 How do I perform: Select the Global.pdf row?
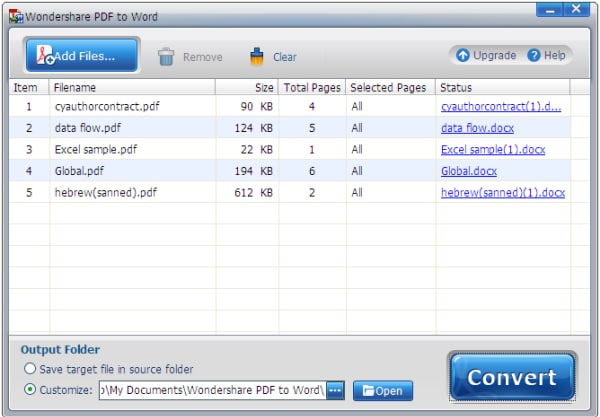[290, 171]
